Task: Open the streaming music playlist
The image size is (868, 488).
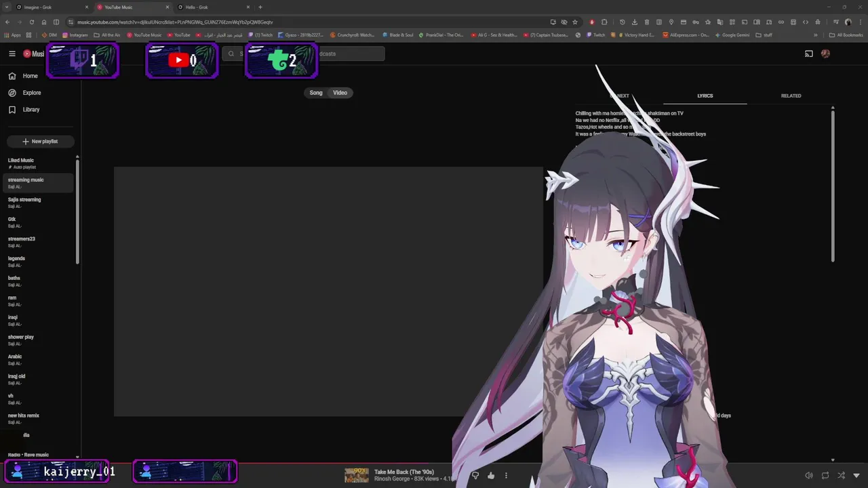Action: 38,183
